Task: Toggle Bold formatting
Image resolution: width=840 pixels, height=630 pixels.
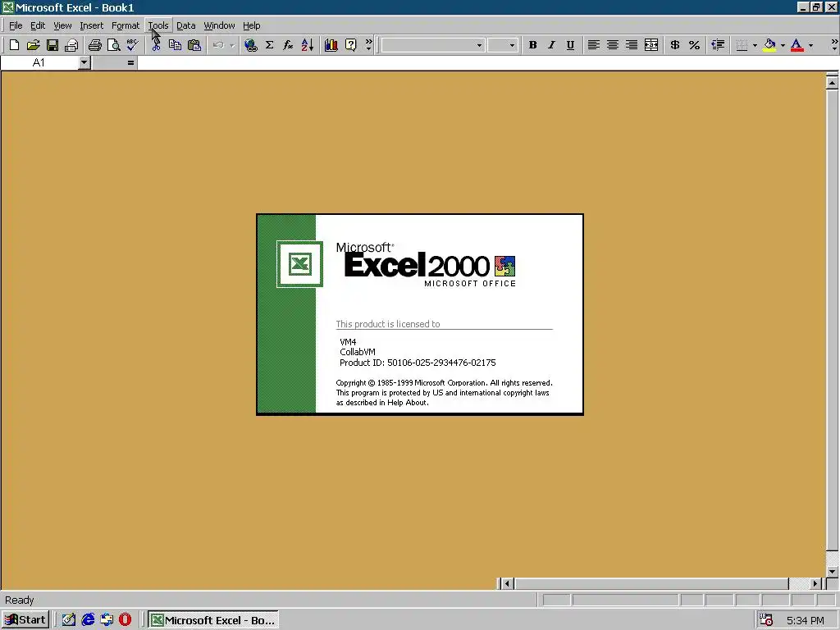Action: tap(532, 46)
